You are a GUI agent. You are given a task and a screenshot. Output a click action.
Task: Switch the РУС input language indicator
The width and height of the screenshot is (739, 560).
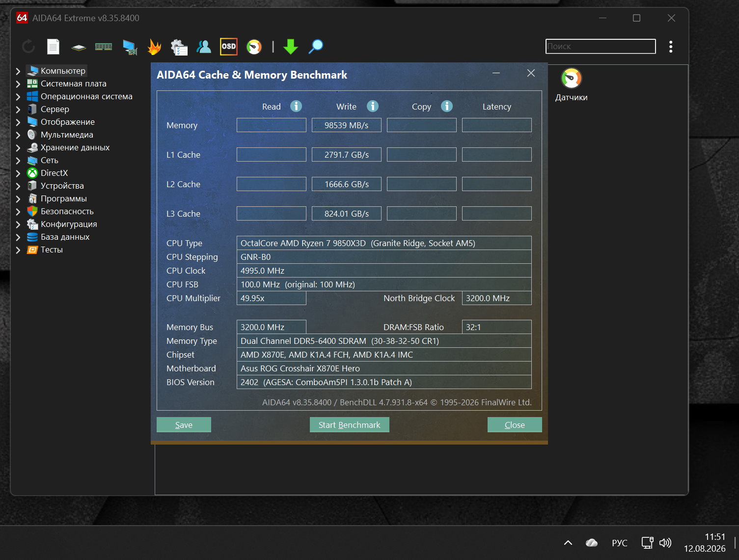pyautogui.click(x=620, y=543)
